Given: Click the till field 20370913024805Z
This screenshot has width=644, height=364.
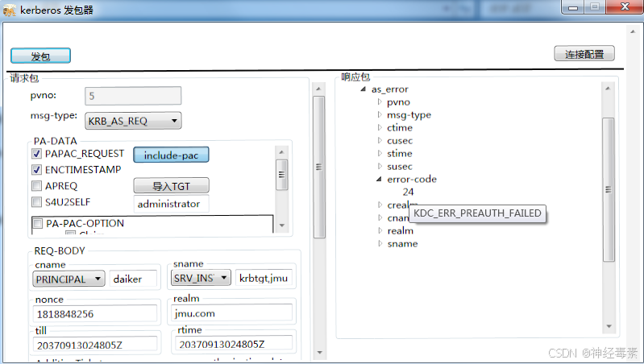Looking at the screenshot, I should point(95,345).
